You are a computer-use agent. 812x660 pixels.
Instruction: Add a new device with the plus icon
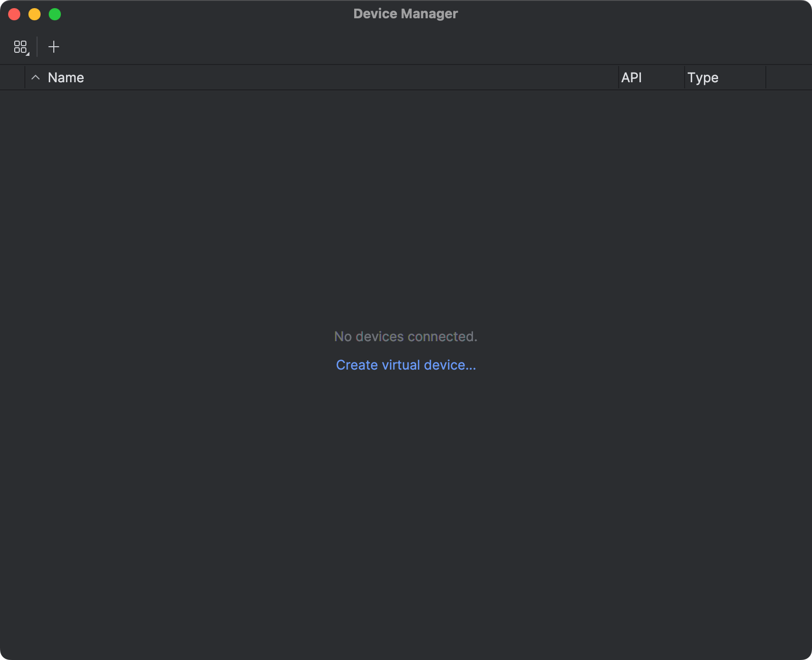coord(54,47)
